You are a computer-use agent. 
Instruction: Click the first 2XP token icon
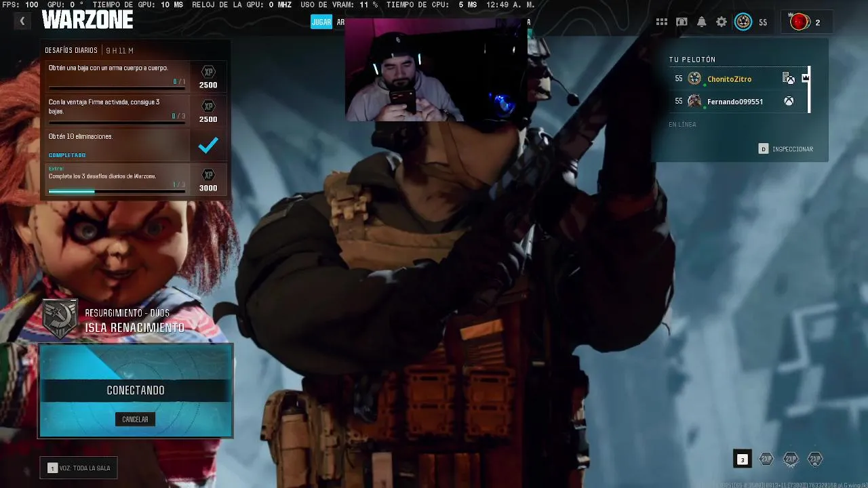click(766, 459)
